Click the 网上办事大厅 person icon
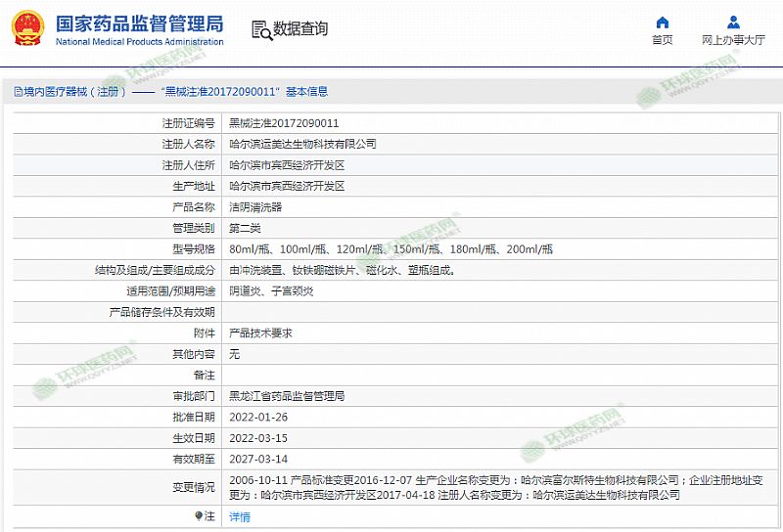 (733, 22)
